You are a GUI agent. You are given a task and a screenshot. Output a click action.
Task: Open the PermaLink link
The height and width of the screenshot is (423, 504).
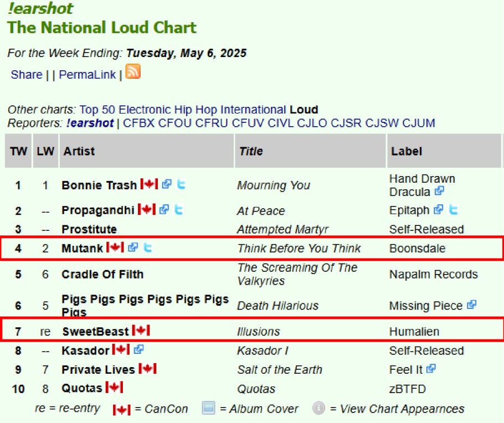88,75
